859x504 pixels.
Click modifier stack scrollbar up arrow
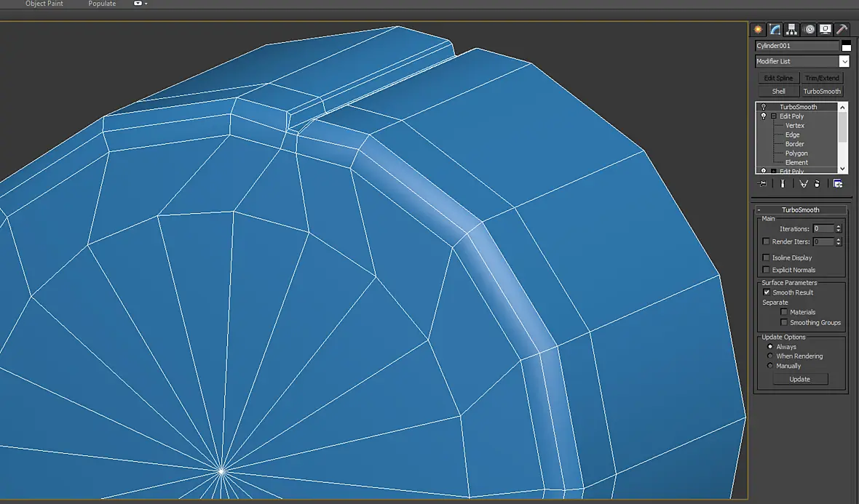point(842,107)
